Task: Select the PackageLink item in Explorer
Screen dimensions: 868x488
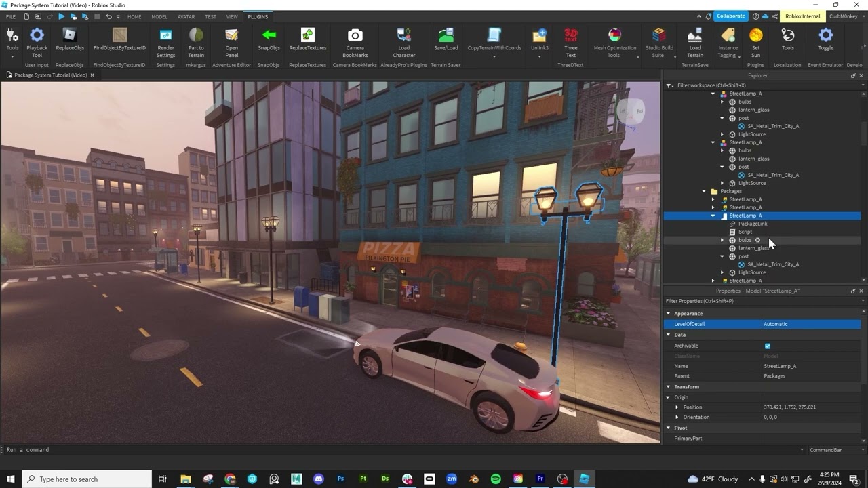Action: [x=753, y=224]
